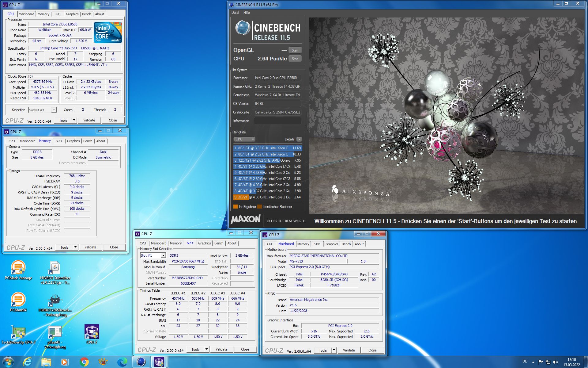Viewport: 588px width, 368px height.
Task: Click Intel Core 2 Duo logo
Action: 108,32
